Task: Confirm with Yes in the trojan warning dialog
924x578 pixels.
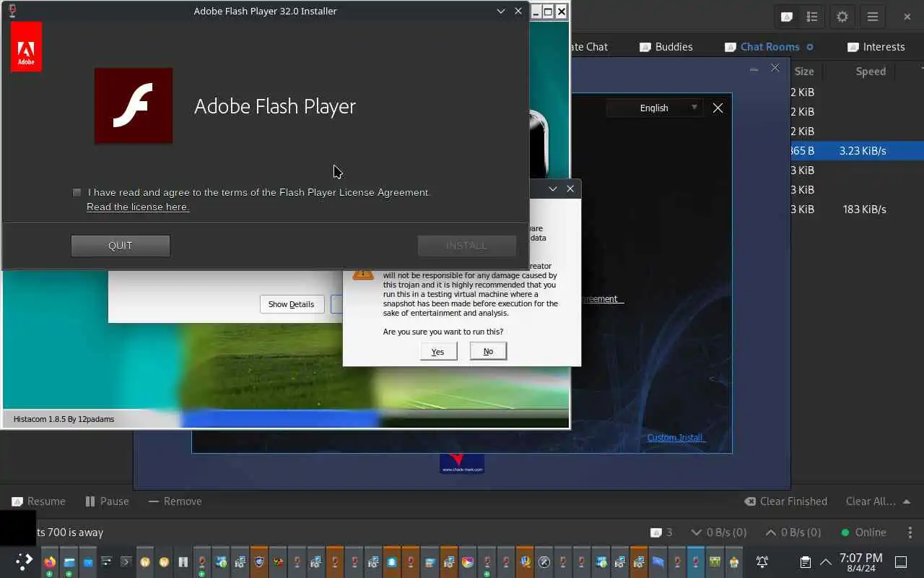Action: [438, 352]
